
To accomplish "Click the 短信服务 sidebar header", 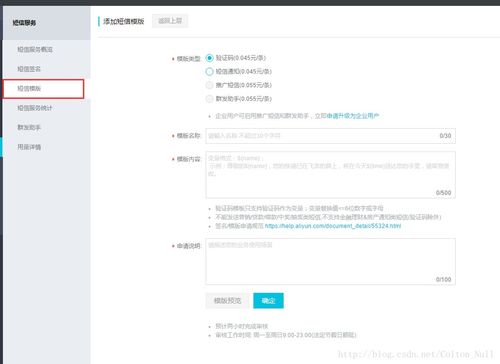I will pos(24,23).
